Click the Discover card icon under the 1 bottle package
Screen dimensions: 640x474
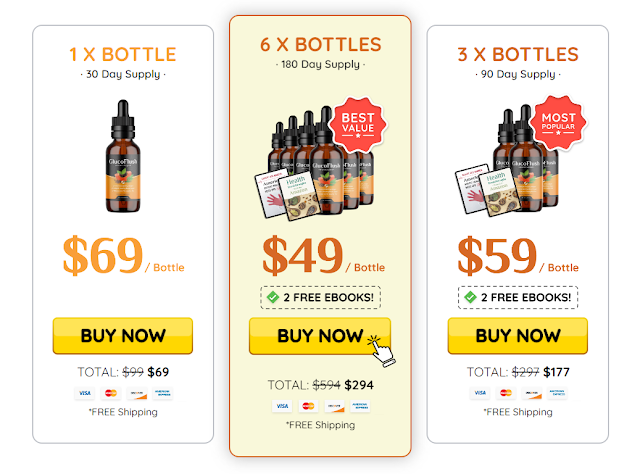[137, 393]
